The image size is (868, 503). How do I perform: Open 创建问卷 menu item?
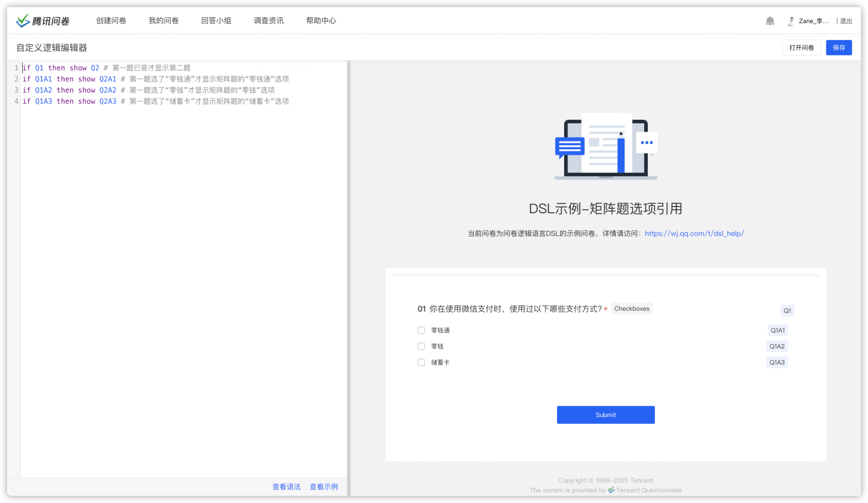[111, 21]
